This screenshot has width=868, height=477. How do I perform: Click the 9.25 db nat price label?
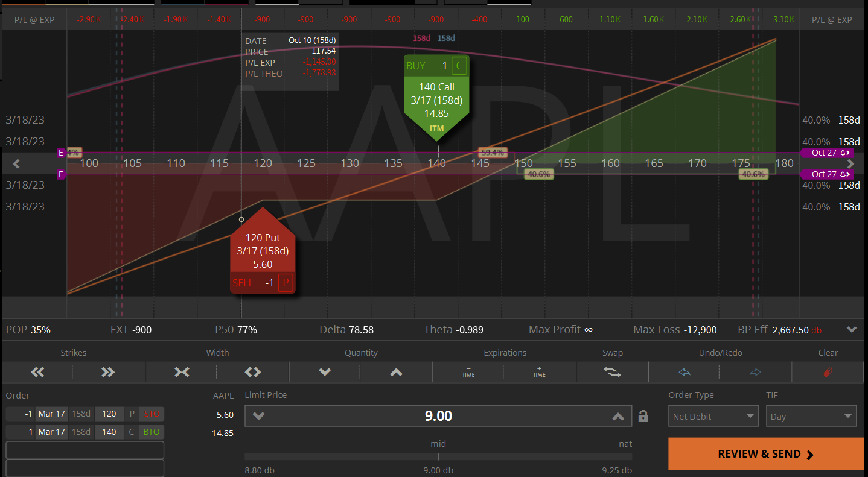pos(617,470)
